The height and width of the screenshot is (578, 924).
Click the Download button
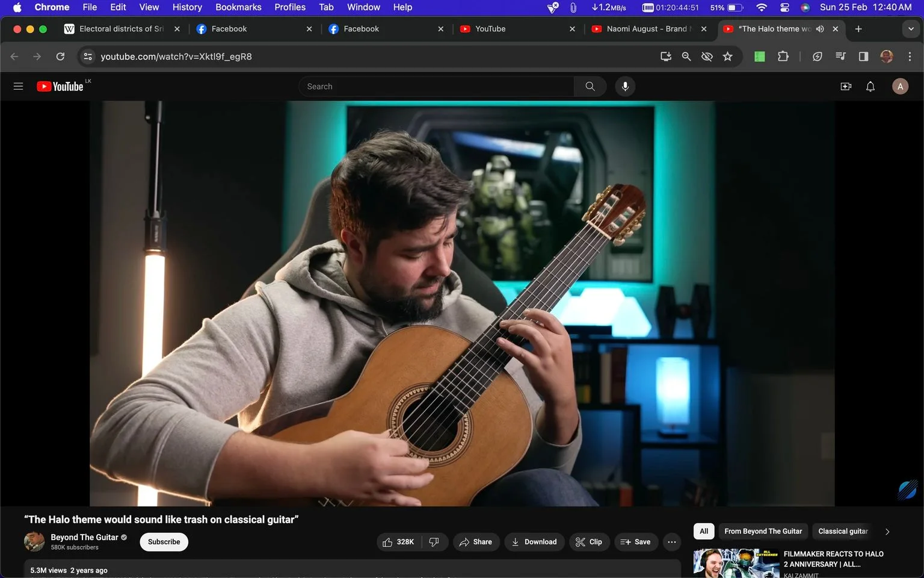(534, 542)
